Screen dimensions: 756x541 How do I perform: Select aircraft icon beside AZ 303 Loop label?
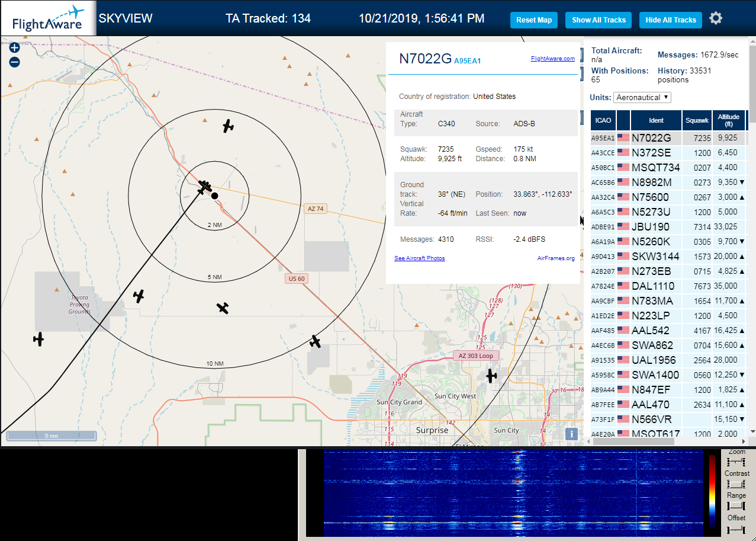point(491,375)
